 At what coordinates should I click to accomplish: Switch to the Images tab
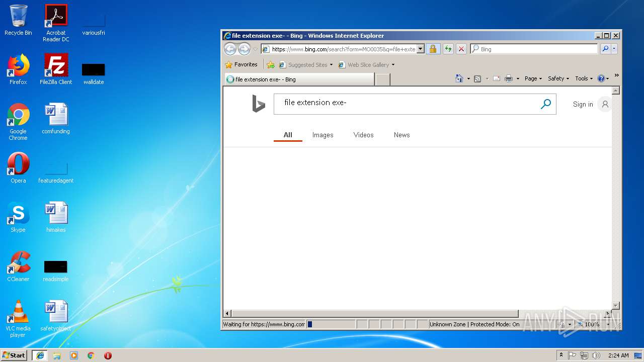tap(323, 135)
